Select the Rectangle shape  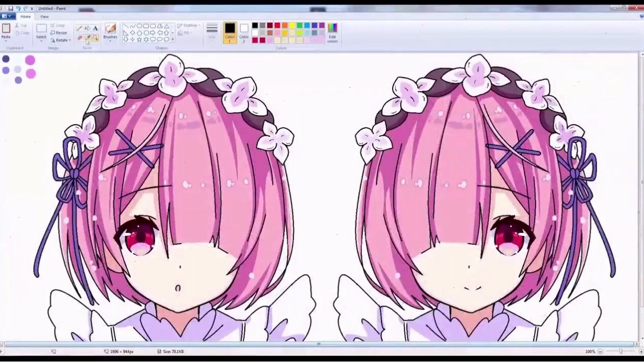(146, 26)
